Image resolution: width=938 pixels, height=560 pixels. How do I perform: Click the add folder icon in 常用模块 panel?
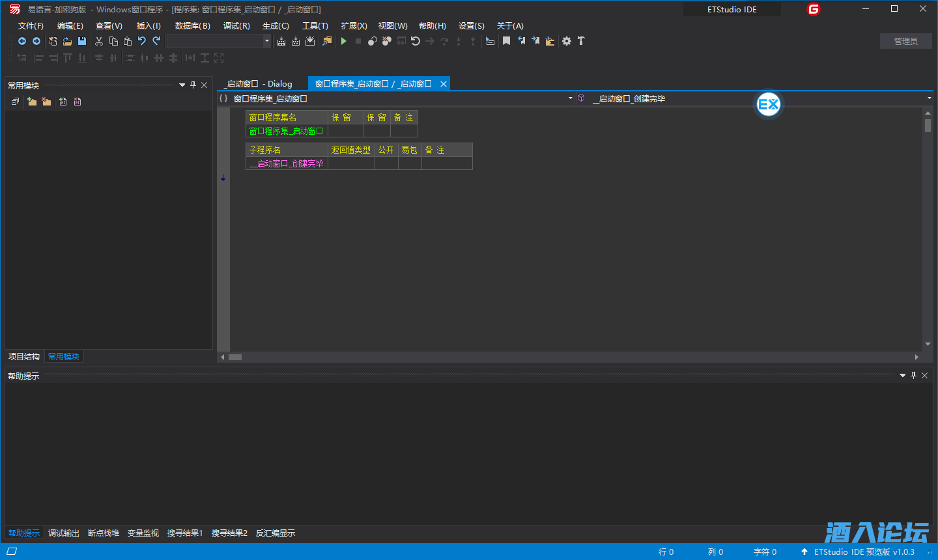[31, 102]
